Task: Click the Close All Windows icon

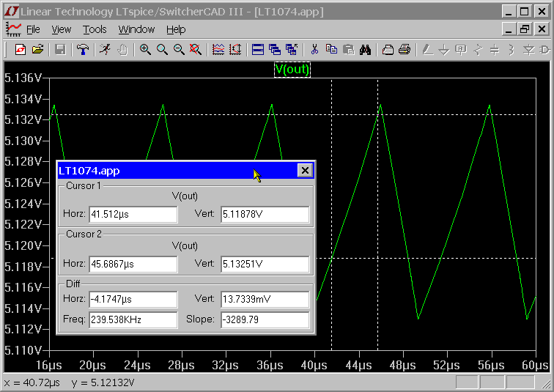Action: (x=292, y=49)
